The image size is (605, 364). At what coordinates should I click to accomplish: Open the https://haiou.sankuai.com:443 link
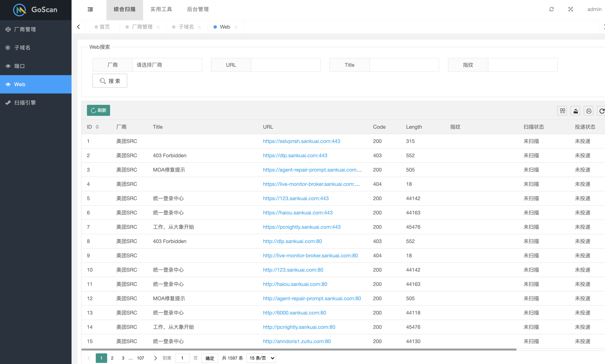298,213
